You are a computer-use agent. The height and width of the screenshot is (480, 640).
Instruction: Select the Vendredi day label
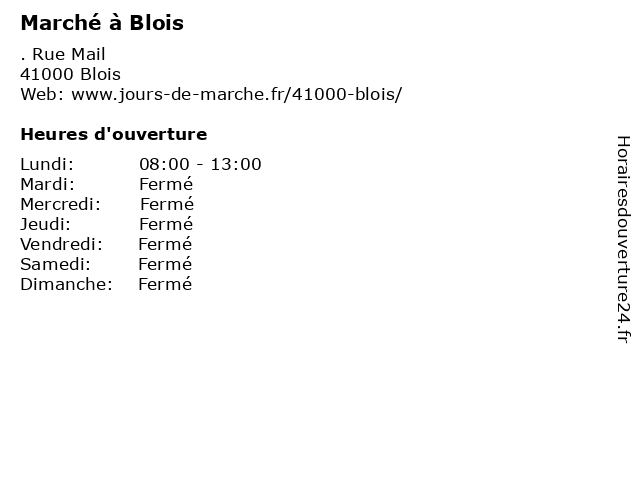point(61,244)
